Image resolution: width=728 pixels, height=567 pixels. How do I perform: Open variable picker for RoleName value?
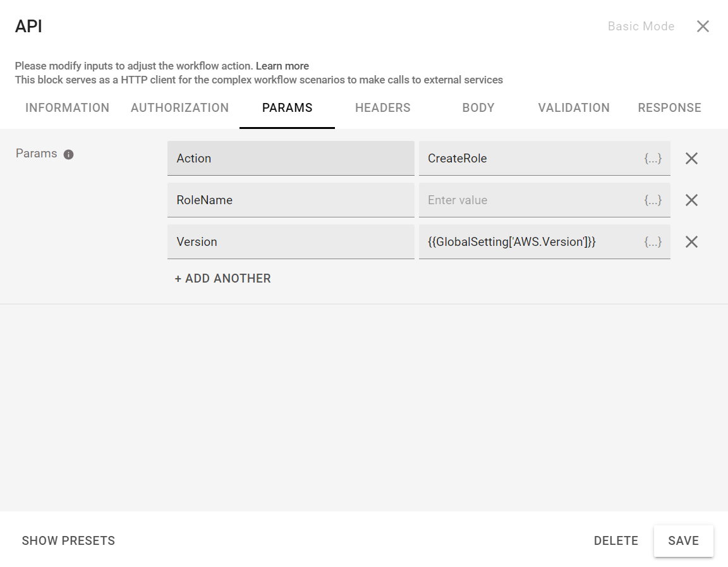[653, 200]
